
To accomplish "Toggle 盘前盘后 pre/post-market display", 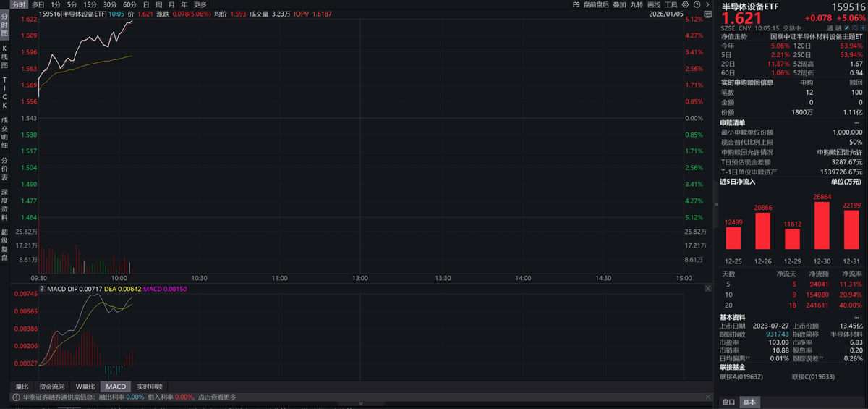I will coord(595,4).
